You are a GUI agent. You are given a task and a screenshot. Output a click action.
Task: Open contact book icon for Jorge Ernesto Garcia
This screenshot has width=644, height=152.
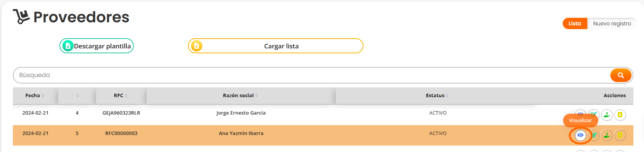pyautogui.click(x=620, y=115)
